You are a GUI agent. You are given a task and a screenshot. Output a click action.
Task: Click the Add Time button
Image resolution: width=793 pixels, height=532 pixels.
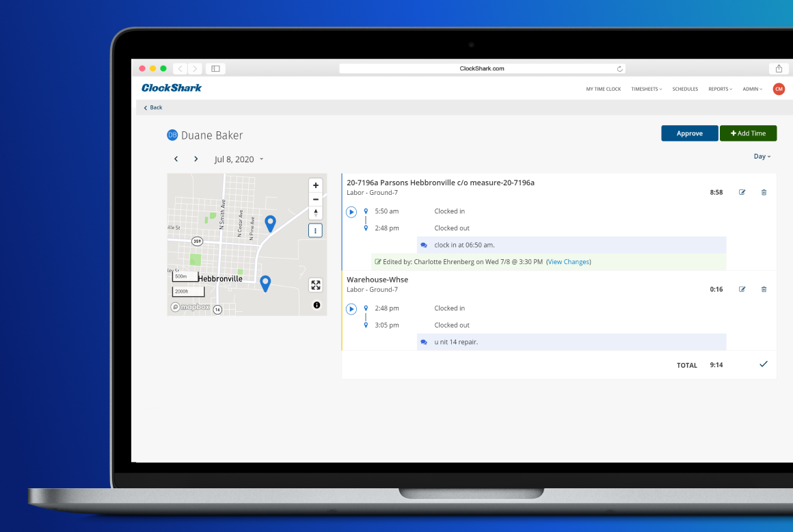(x=748, y=133)
